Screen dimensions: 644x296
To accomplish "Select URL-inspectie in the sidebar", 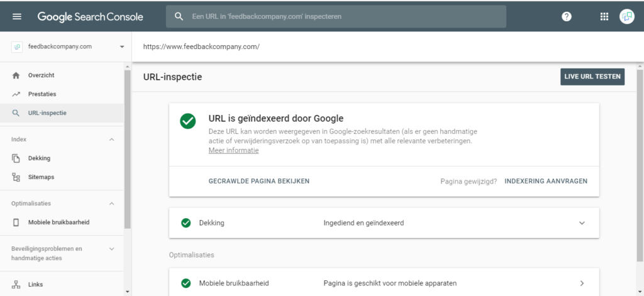I will tap(47, 113).
